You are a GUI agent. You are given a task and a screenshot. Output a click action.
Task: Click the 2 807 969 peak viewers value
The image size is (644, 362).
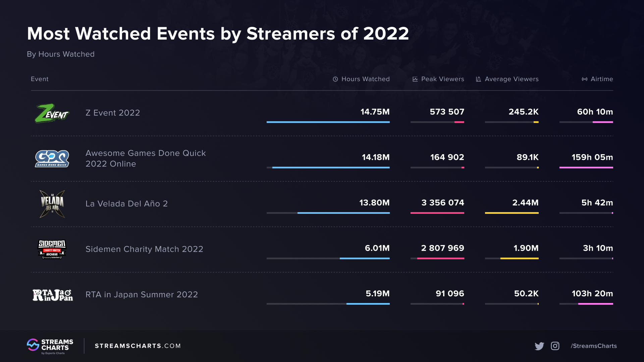pos(443,248)
